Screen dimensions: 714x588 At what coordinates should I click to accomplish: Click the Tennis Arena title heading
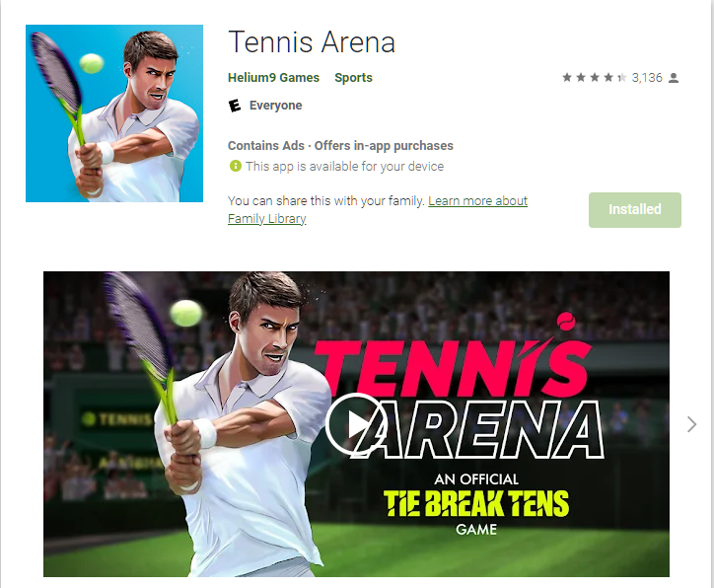pos(312,41)
